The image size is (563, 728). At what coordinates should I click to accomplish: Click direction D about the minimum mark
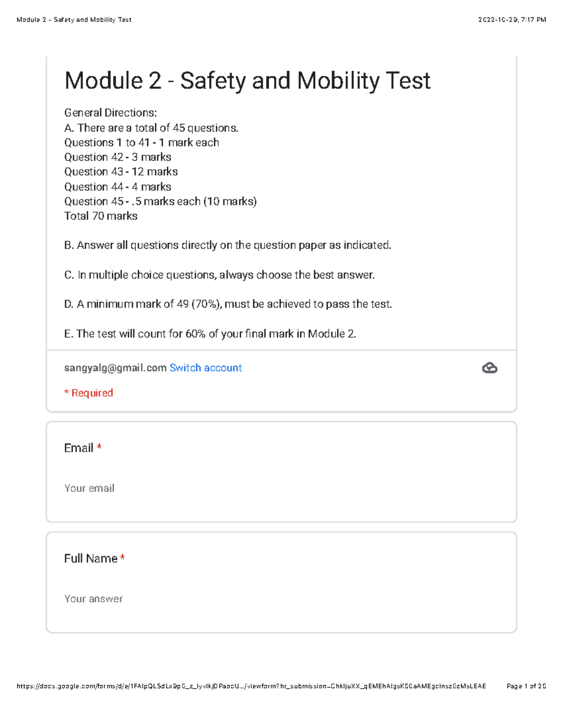[228, 304]
